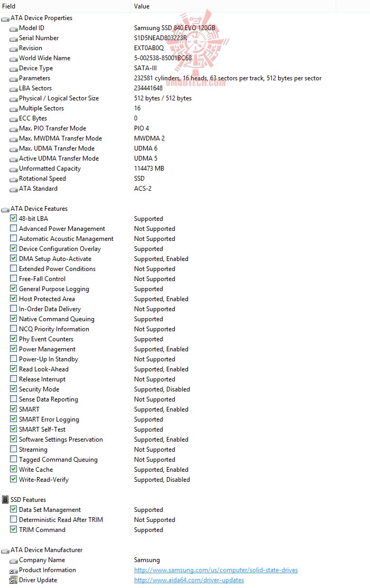
Task: Select the ACS-2 standard value
Action: [143, 189]
